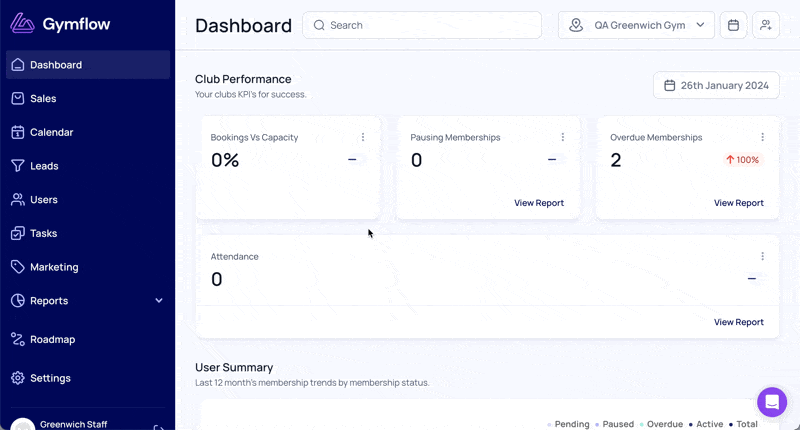Click the Gymflow logo icon
This screenshot has height=430, width=800.
coord(22,24)
